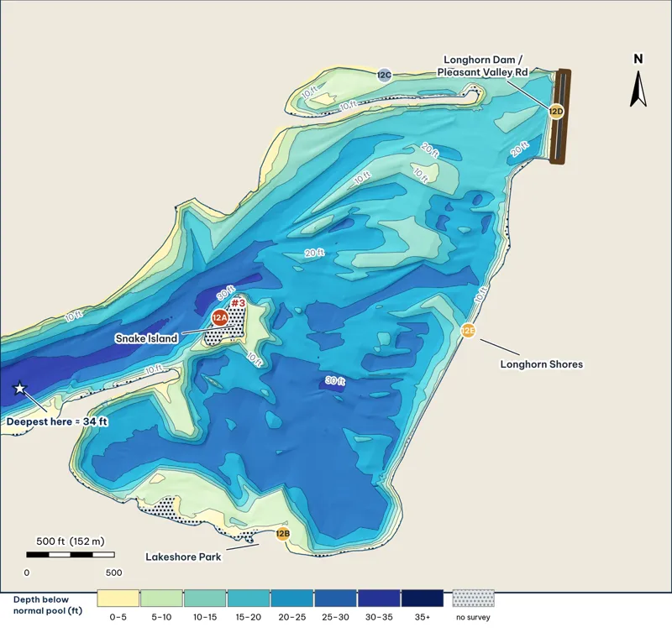The height and width of the screenshot is (638, 672).
Task: Click the N letter above the north arrow
Action: 638,59
